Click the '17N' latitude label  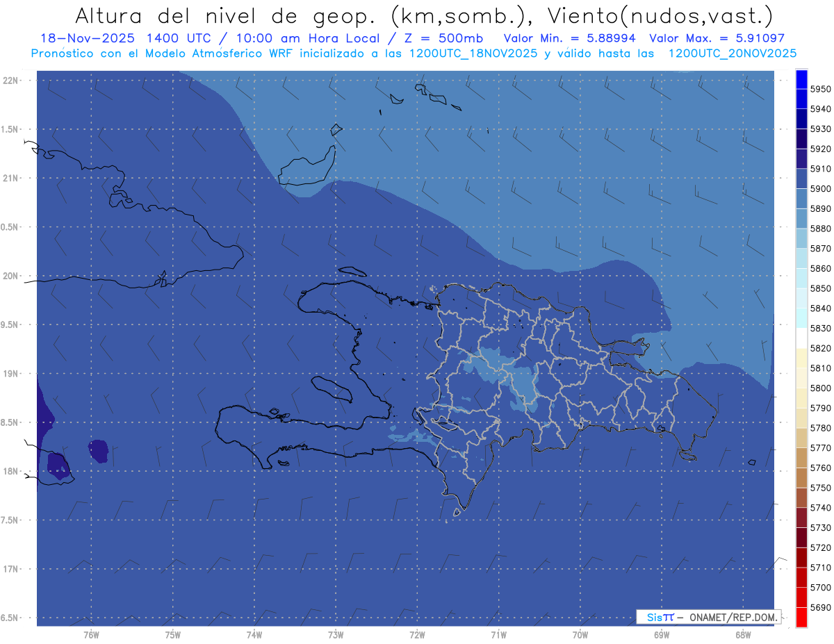(10, 569)
